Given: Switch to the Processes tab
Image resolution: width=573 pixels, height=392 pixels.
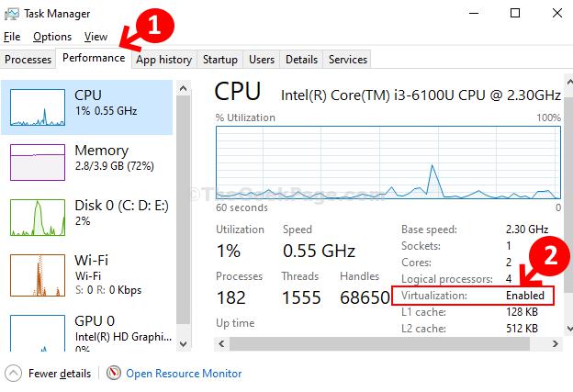Looking at the screenshot, I should pyautogui.click(x=28, y=59).
